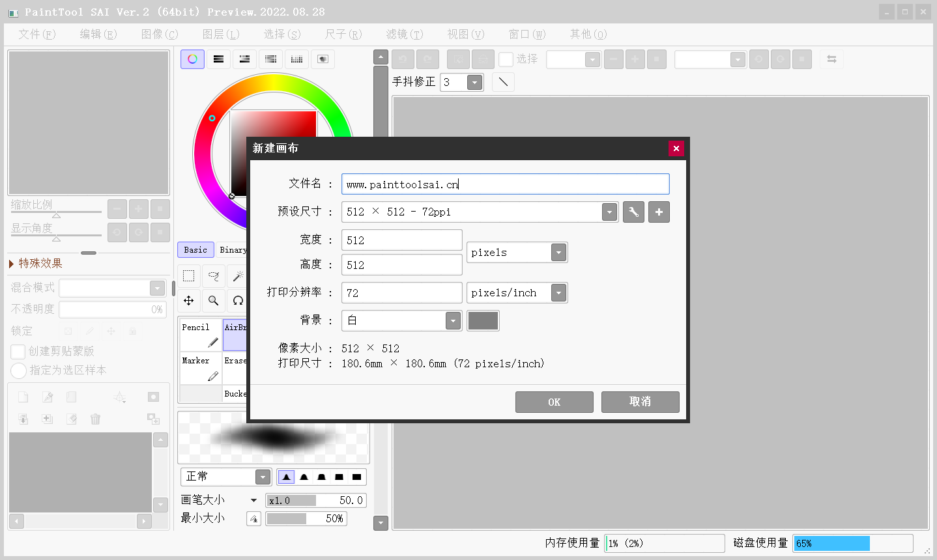Viewport: 937px width, 560px height.
Task: Open the 编辑(E) menu
Action: 98,34
